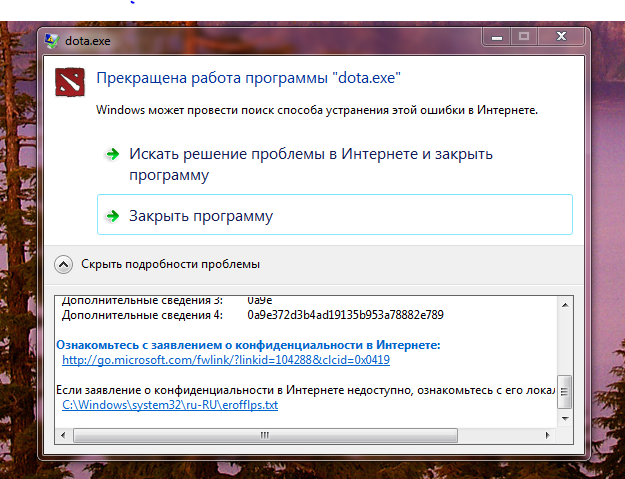
Task: Select 'Закрыть программу' option
Action: (x=335, y=215)
